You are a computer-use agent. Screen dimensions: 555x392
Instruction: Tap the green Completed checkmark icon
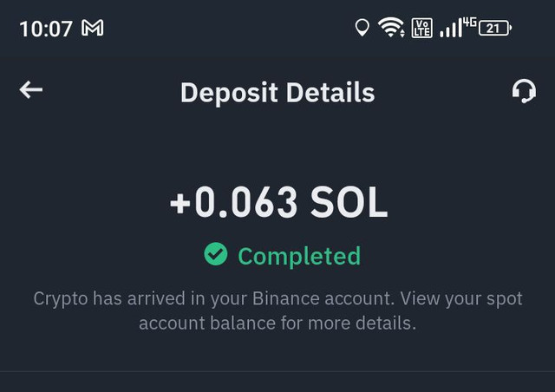click(x=216, y=254)
